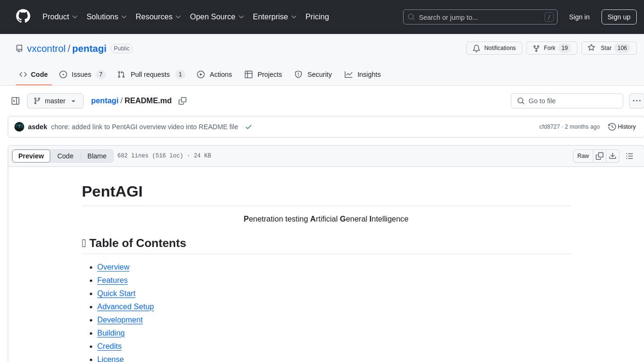Jump to the Features section

[112, 281]
